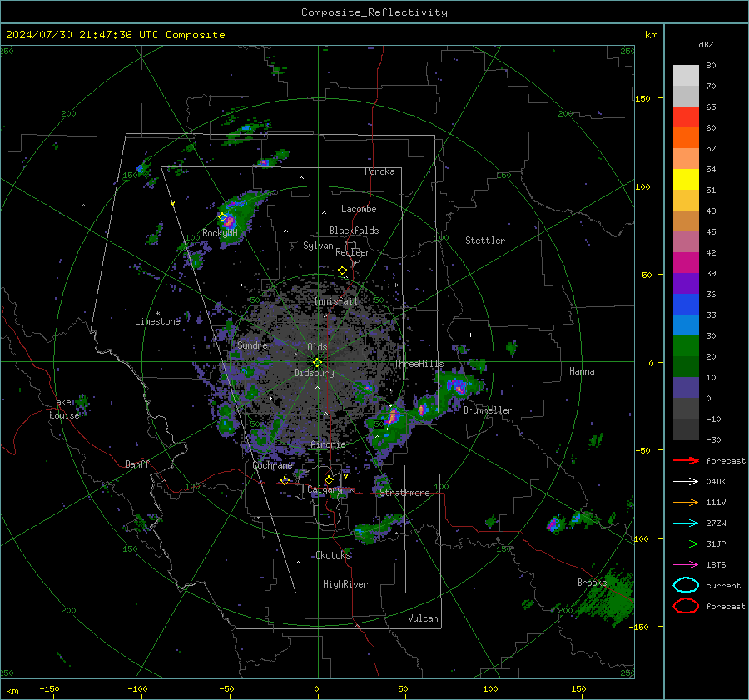Click the Didsbury town label
Viewport: 749px width, 700px height.
tap(314, 373)
